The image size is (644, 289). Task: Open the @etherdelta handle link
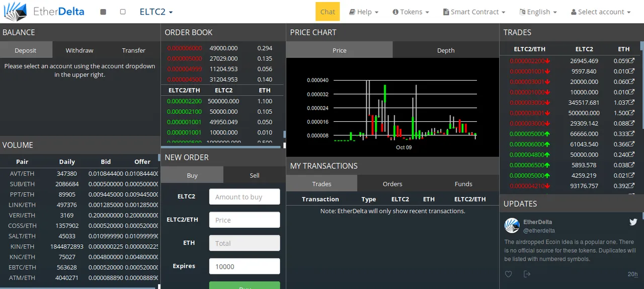coord(539,231)
